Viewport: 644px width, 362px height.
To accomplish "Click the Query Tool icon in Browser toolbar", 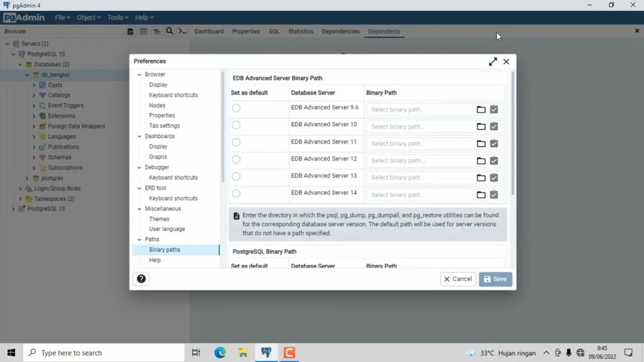I will point(130,31).
